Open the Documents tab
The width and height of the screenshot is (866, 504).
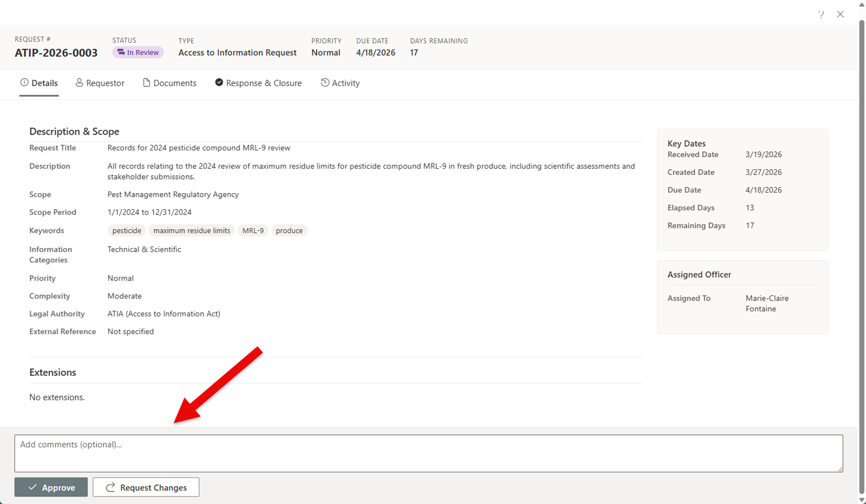click(169, 83)
